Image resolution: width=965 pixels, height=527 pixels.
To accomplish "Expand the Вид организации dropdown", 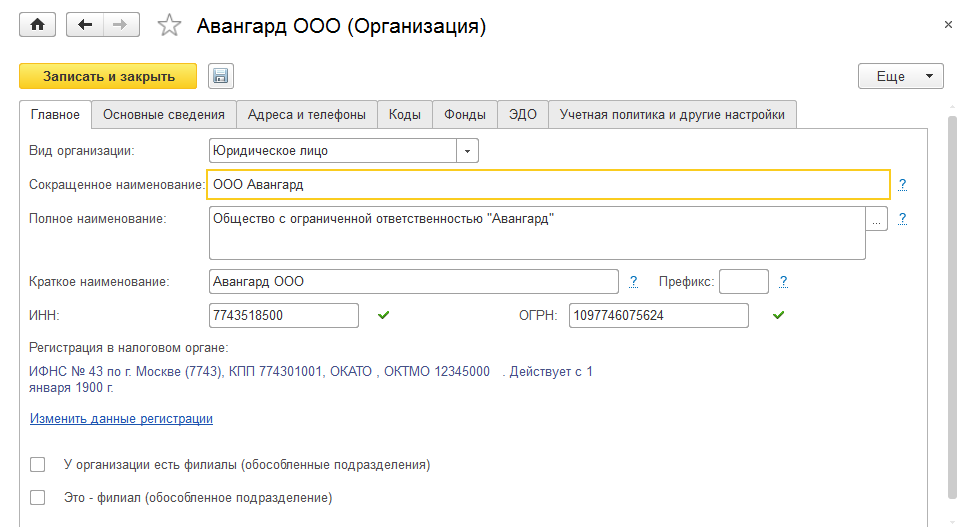I will pos(467,151).
